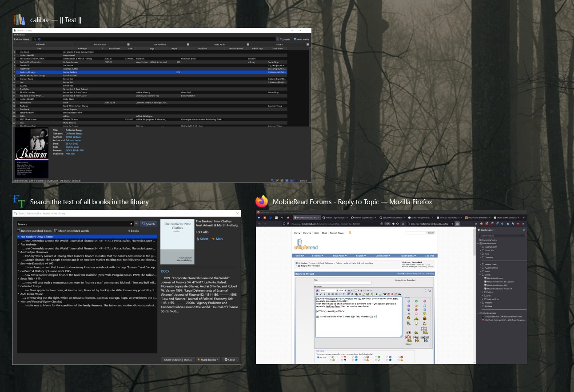
Task: Click the Firefox back arrow
Action: pos(259,224)
